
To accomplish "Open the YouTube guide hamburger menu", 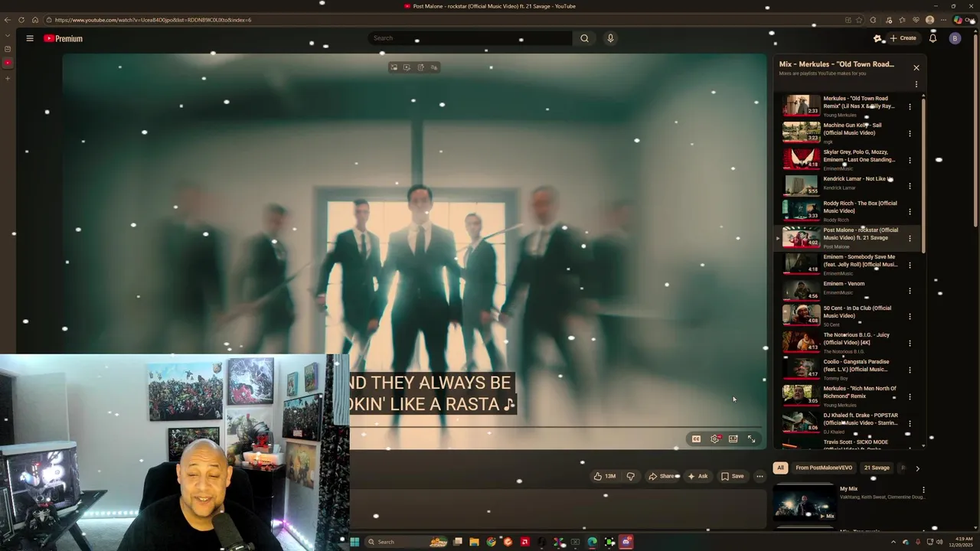I will (x=30, y=38).
